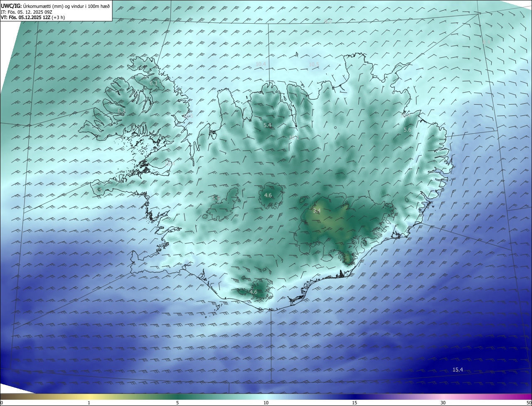Click the 5.9 value label on the map
The image size is (532, 406).
[216, 198]
